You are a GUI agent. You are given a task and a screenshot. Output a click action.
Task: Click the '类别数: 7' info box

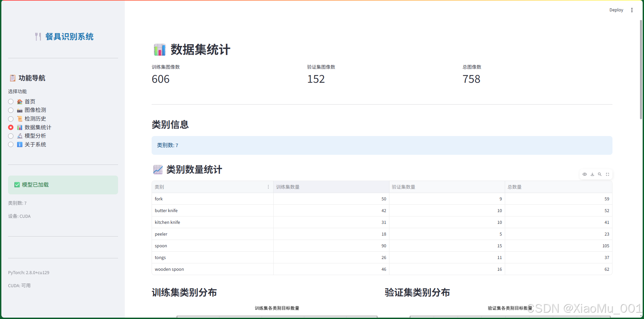(x=382, y=145)
